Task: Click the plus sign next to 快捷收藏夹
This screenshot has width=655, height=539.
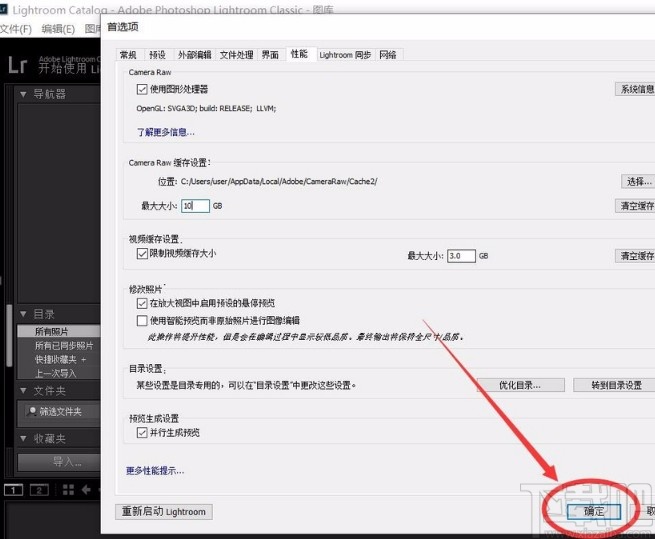Action: tap(84, 359)
